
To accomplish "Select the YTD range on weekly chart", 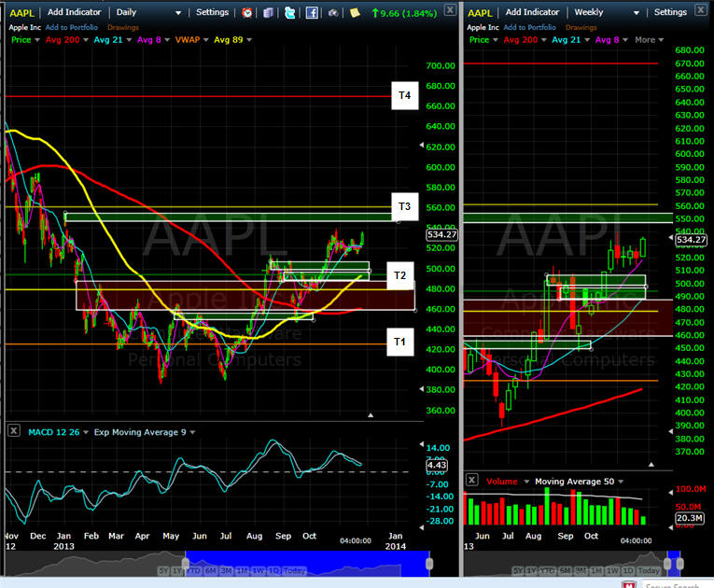I will (x=547, y=570).
